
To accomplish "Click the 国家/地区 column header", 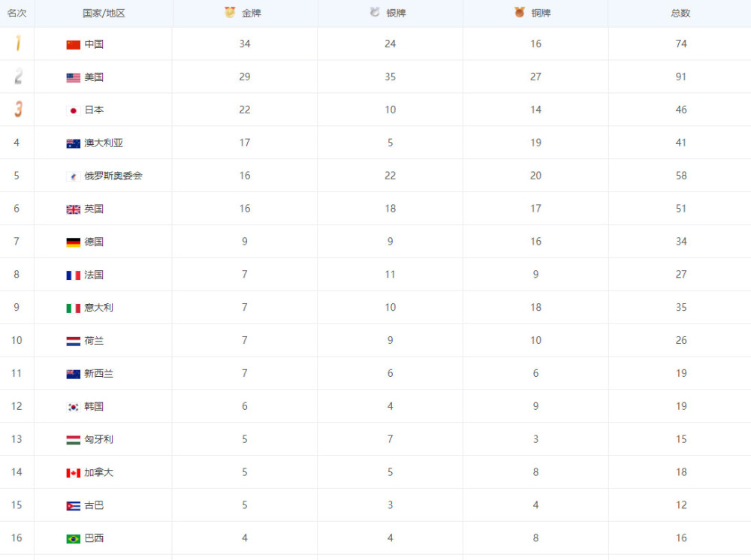I will (104, 14).
